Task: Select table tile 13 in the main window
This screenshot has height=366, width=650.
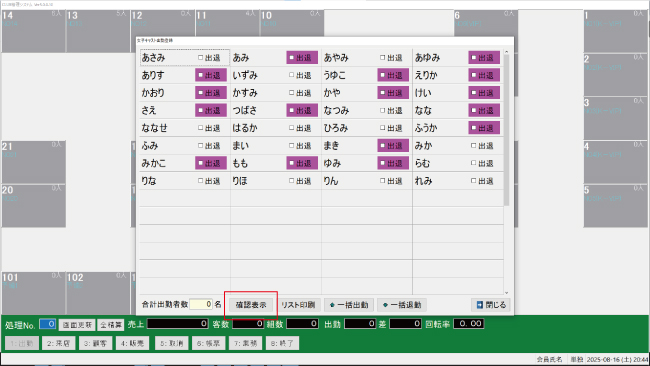Action: [x=98, y=31]
